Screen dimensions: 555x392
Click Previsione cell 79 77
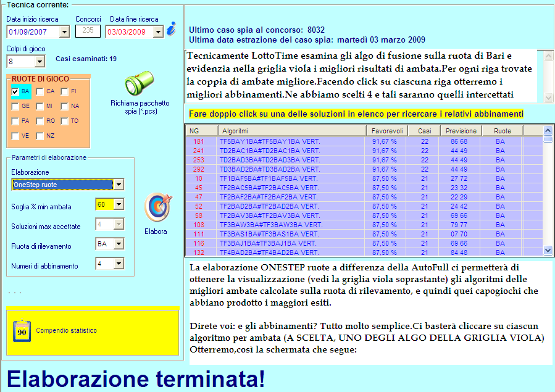(x=459, y=225)
